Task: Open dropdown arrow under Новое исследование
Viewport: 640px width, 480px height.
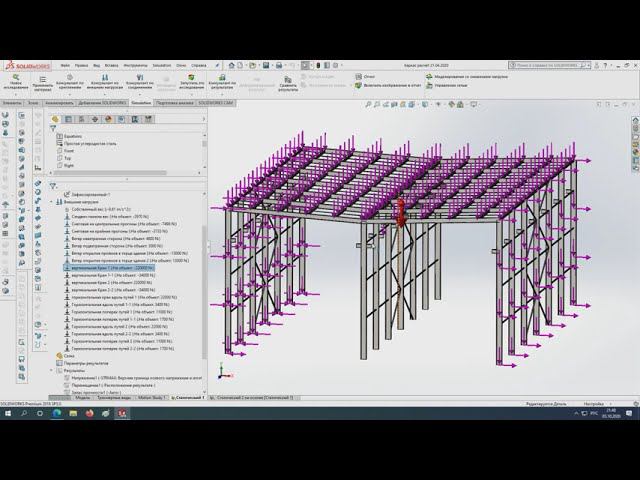Action: (x=16, y=94)
